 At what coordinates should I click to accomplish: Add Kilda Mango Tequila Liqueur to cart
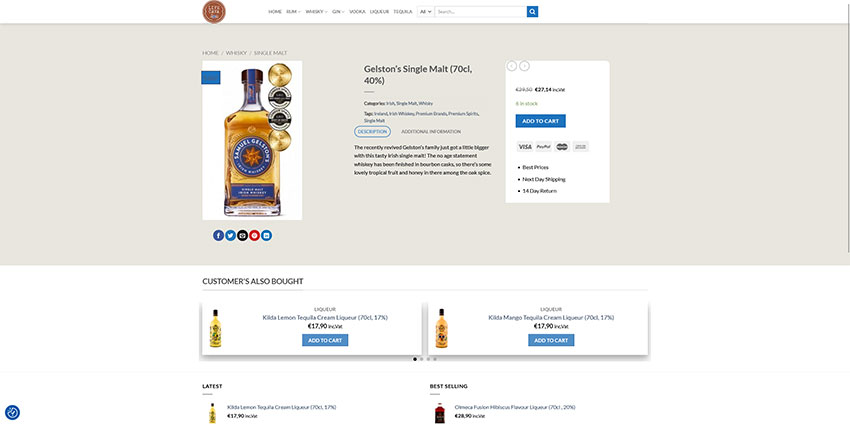pos(551,340)
